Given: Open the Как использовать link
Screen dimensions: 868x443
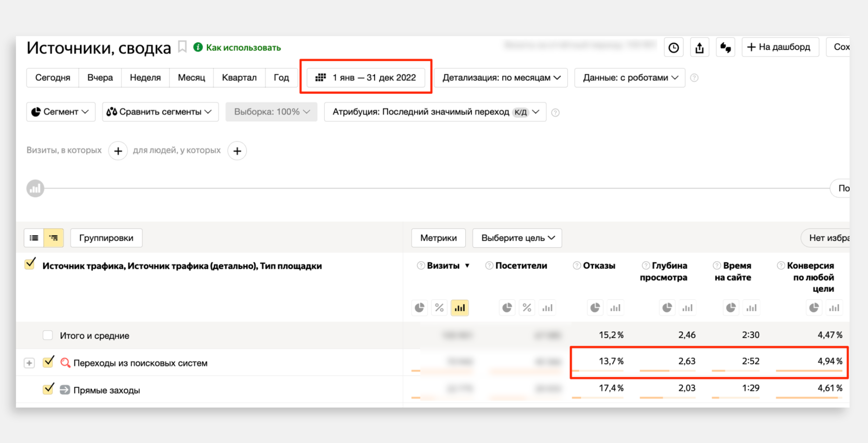Looking at the screenshot, I should (243, 47).
